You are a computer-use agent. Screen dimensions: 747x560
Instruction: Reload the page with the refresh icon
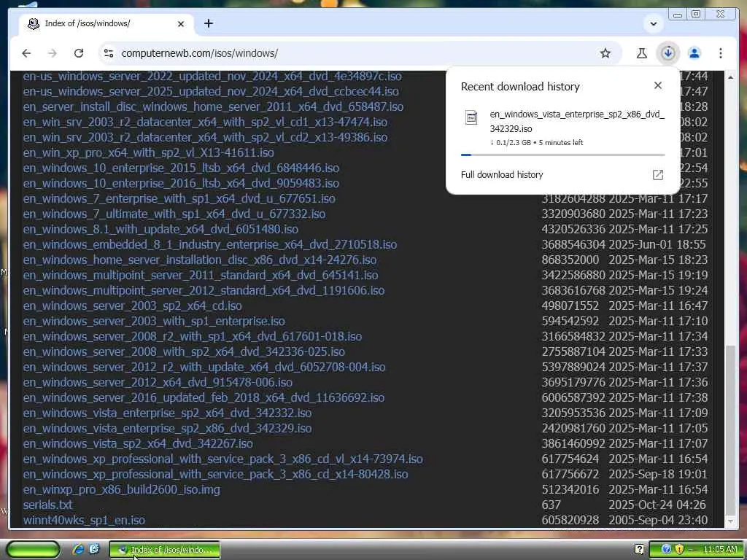coord(79,53)
